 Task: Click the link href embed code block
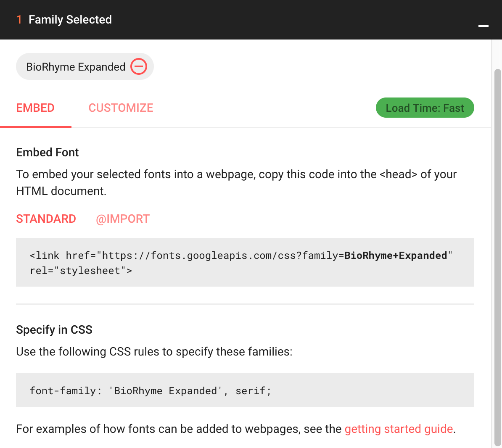[245, 262]
